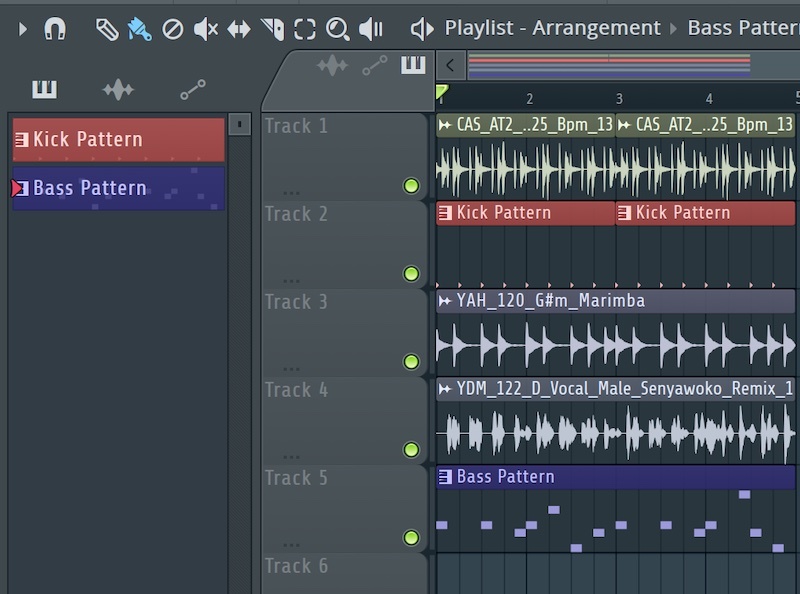Select the Slice tool
Screen dimensions: 800x594
tap(272, 29)
